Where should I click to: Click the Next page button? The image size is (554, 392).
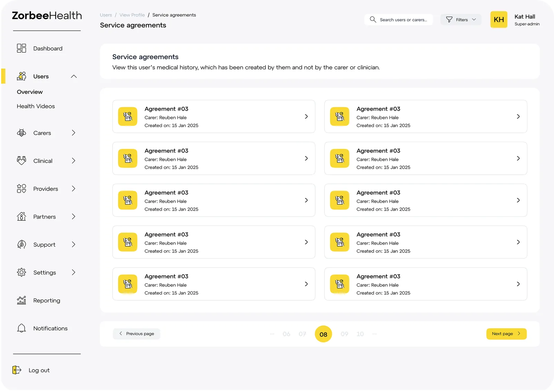pos(506,334)
